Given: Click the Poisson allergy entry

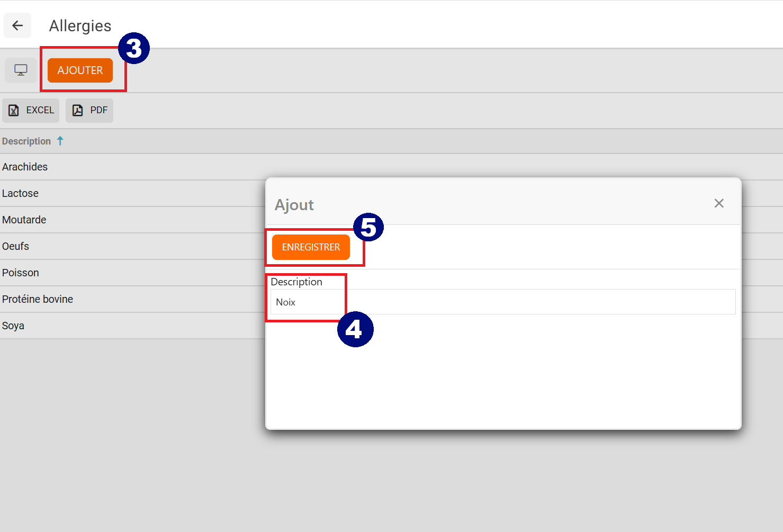Looking at the screenshot, I should tap(21, 273).
